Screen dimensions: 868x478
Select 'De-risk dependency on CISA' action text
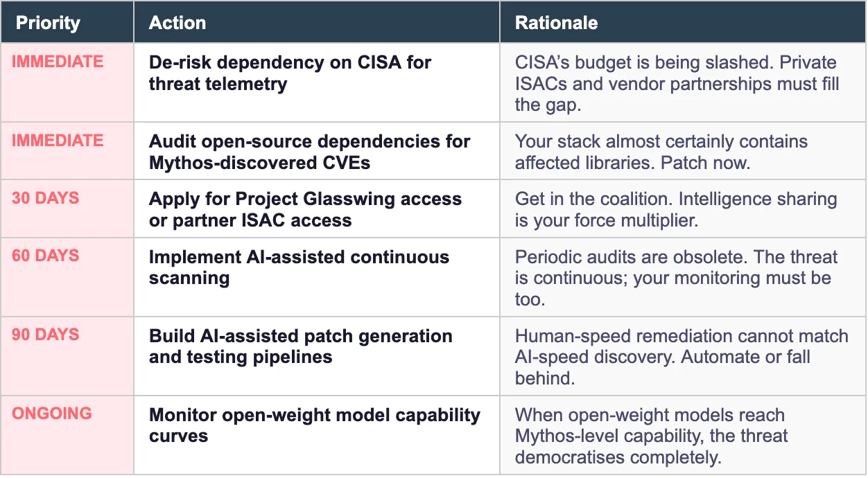tap(290, 73)
